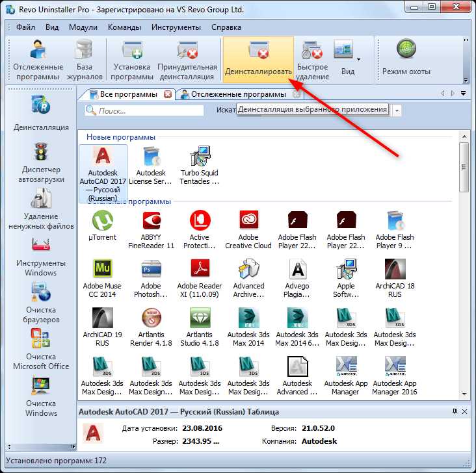Open sidebar overflow options at bottom-left
This screenshot has height=473, width=476.
point(9,446)
